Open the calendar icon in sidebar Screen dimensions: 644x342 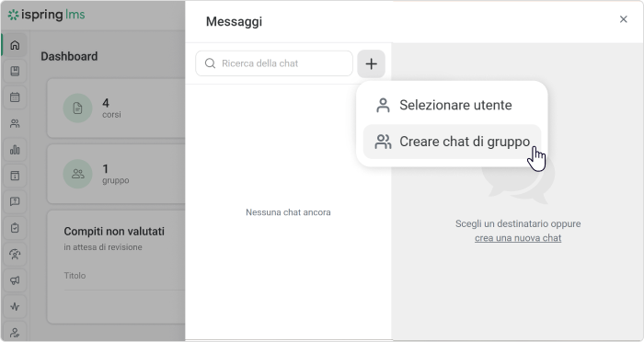click(15, 97)
